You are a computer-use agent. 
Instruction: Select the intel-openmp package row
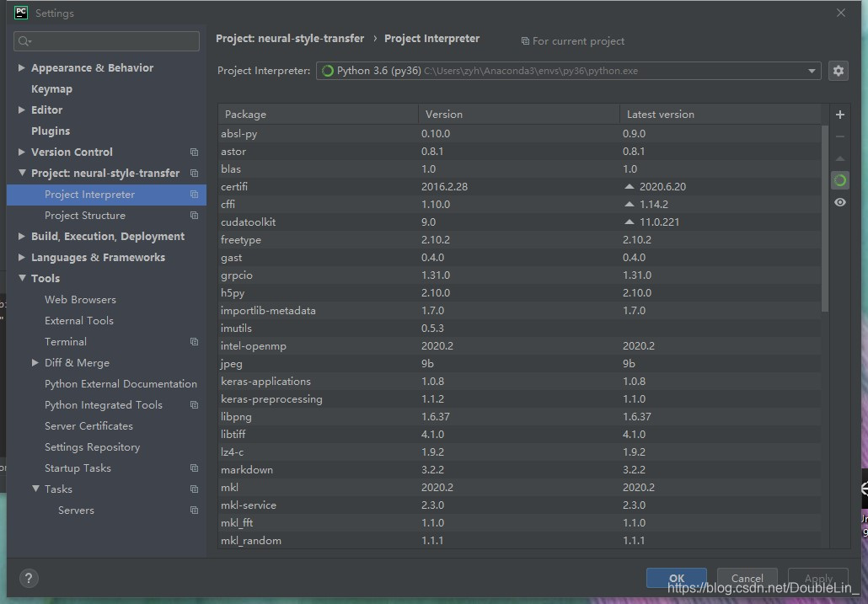(520, 345)
